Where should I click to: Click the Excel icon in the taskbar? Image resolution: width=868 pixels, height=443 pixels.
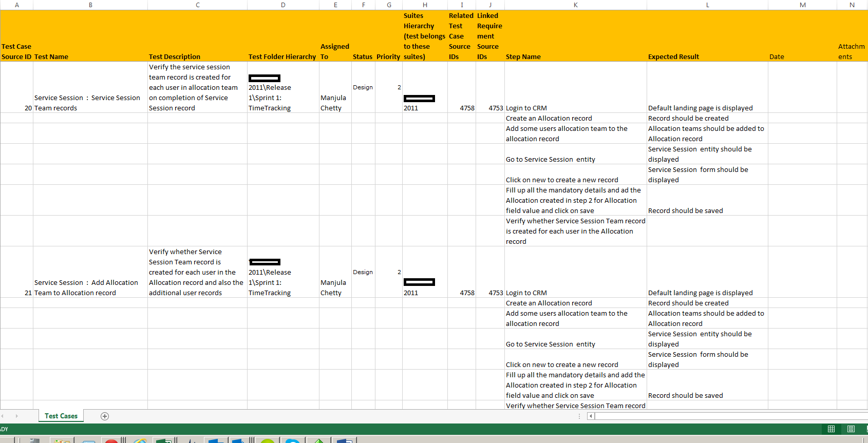(x=164, y=440)
